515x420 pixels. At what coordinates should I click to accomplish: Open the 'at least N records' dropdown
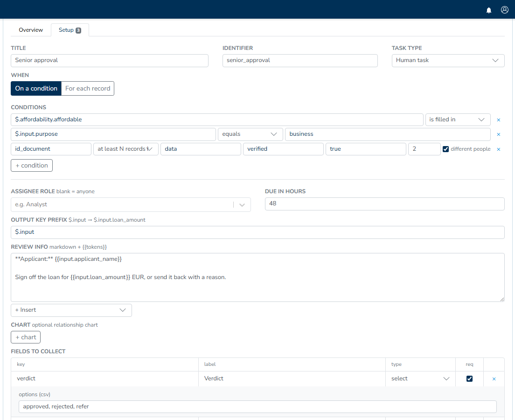point(126,149)
